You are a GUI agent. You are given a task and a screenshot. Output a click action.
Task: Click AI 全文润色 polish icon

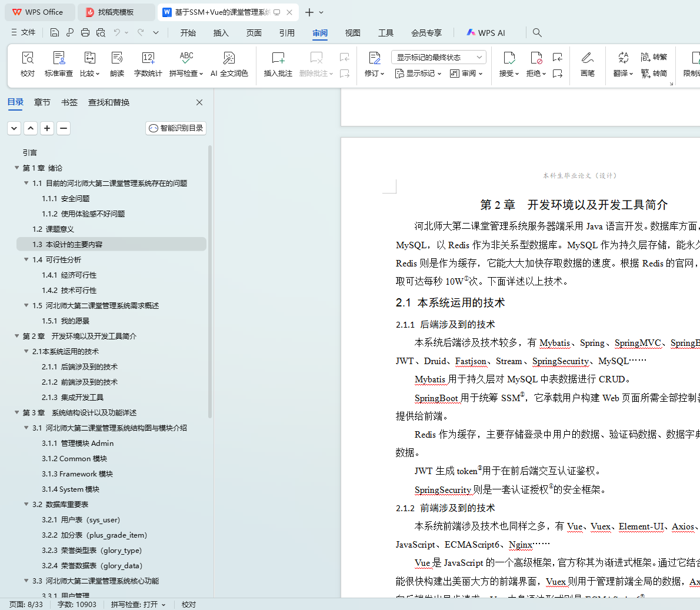[229, 64]
